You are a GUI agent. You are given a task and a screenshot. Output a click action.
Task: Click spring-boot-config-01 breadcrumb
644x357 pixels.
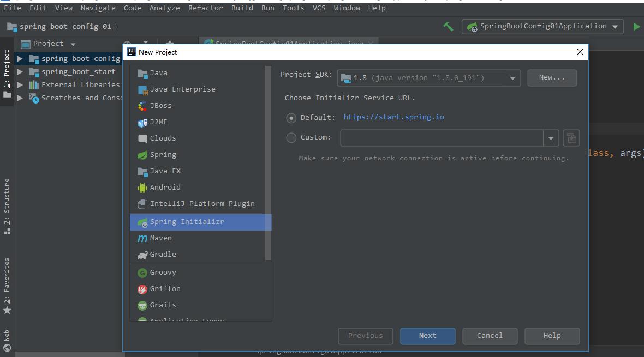[65, 27]
